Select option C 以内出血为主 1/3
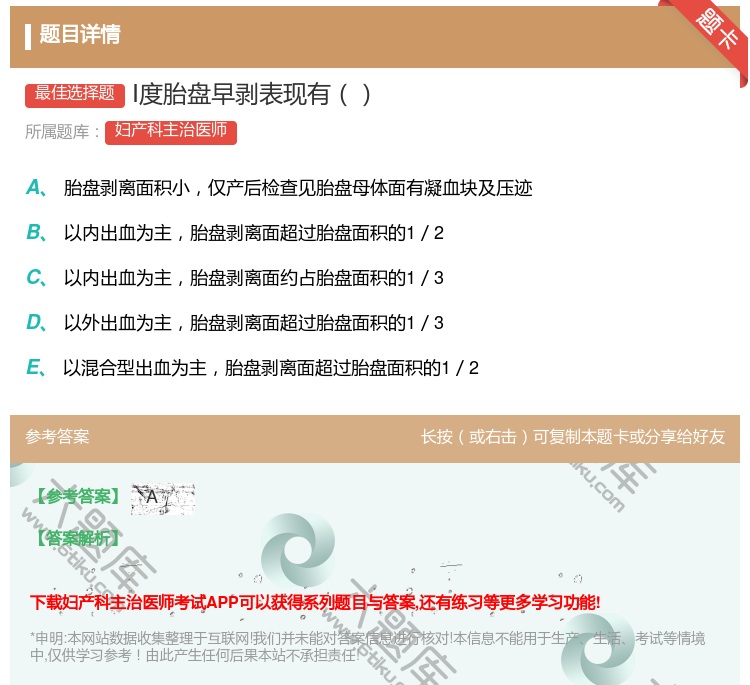 (x=235, y=278)
